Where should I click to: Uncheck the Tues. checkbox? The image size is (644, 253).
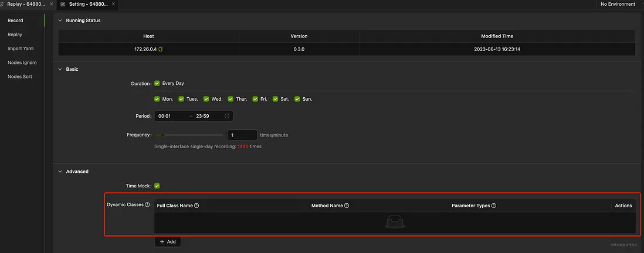click(181, 99)
